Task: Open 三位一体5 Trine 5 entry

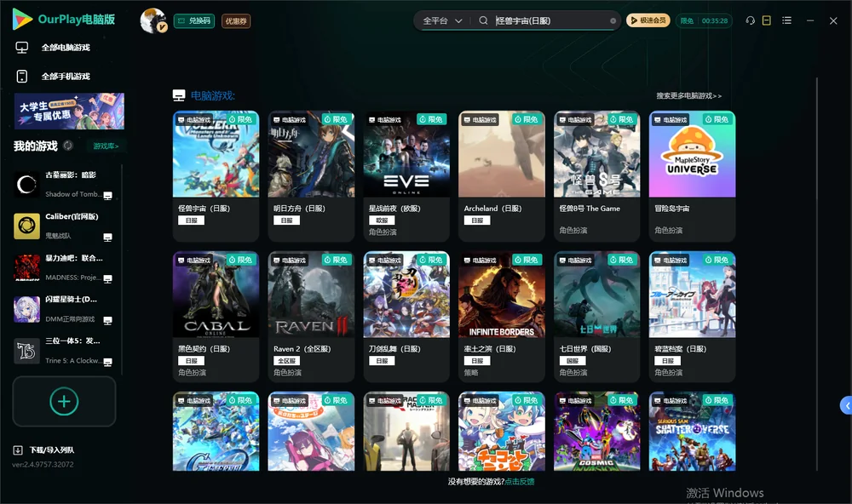Action: (63, 351)
